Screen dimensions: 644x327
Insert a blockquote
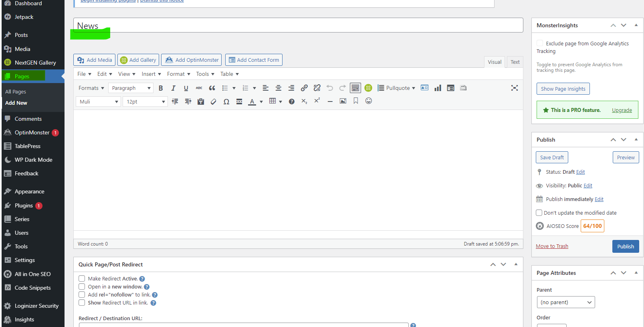click(x=212, y=88)
